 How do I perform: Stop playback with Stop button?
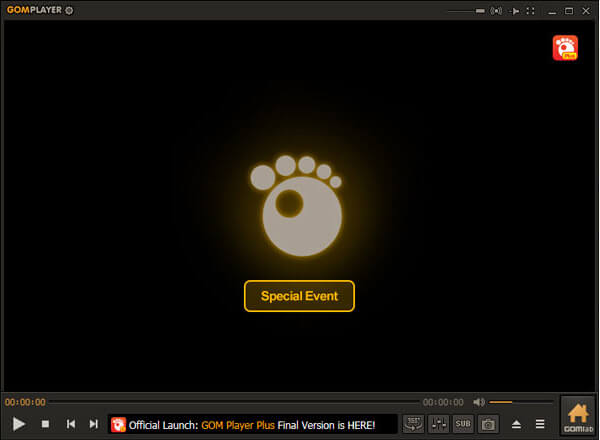click(x=45, y=424)
